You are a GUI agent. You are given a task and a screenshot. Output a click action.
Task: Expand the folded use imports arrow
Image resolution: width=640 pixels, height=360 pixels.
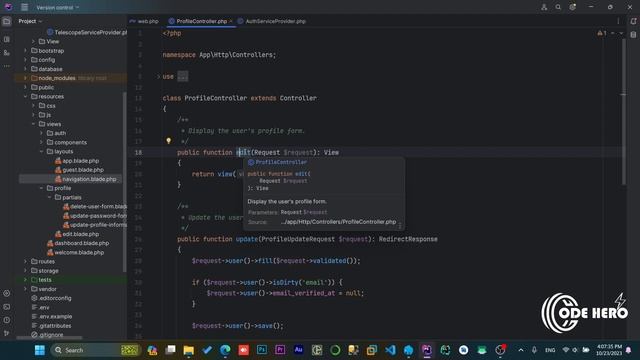[x=158, y=76]
